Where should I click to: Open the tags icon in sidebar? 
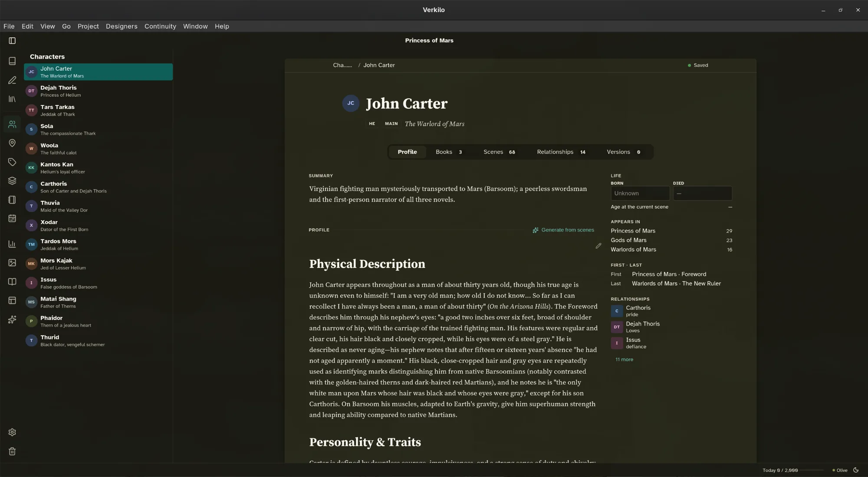(12, 162)
